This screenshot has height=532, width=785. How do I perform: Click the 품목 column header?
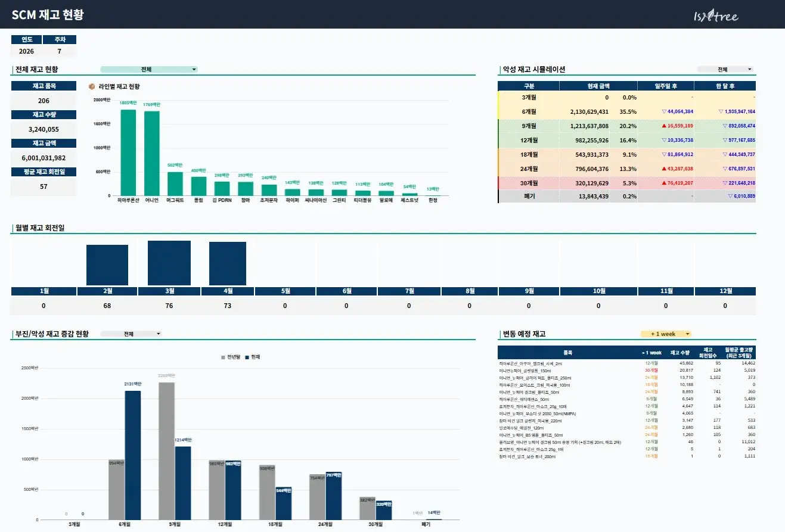tap(567, 352)
